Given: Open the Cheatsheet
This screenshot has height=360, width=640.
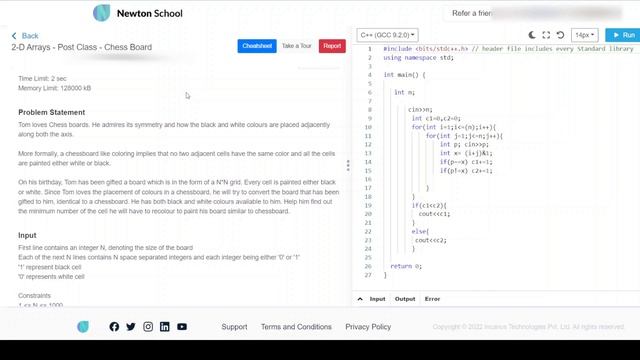Looking at the screenshot, I should tap(257, 46).
